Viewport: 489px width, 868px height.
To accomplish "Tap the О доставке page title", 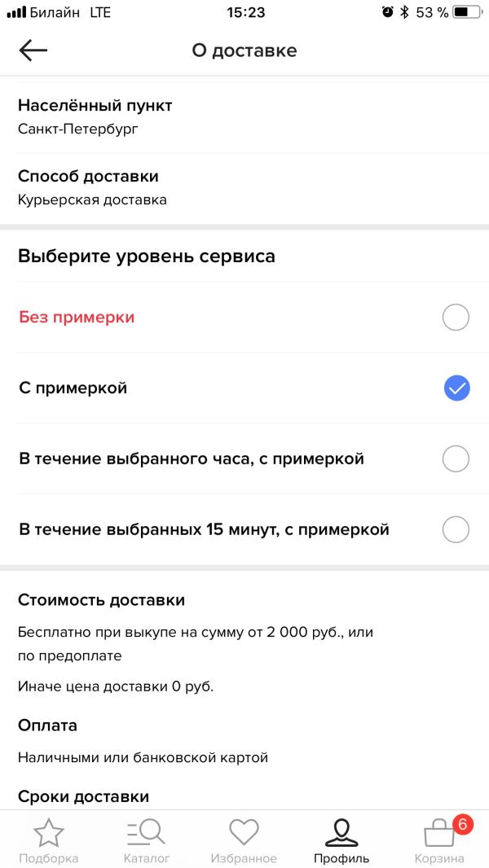I will (x=244, y=50).
